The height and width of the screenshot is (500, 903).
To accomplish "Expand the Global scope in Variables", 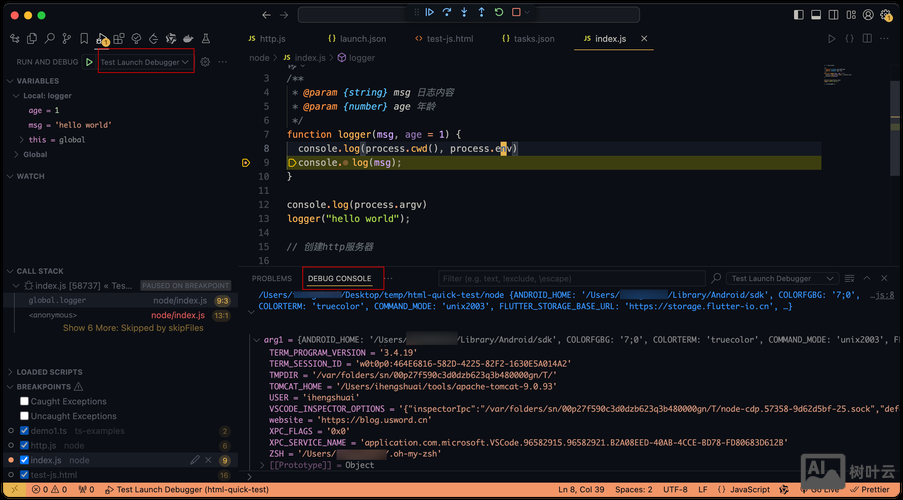I will (x=35, y=154).
